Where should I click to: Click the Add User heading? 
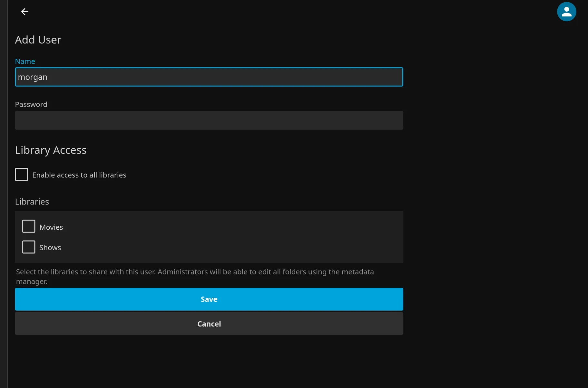coord(38,40)
